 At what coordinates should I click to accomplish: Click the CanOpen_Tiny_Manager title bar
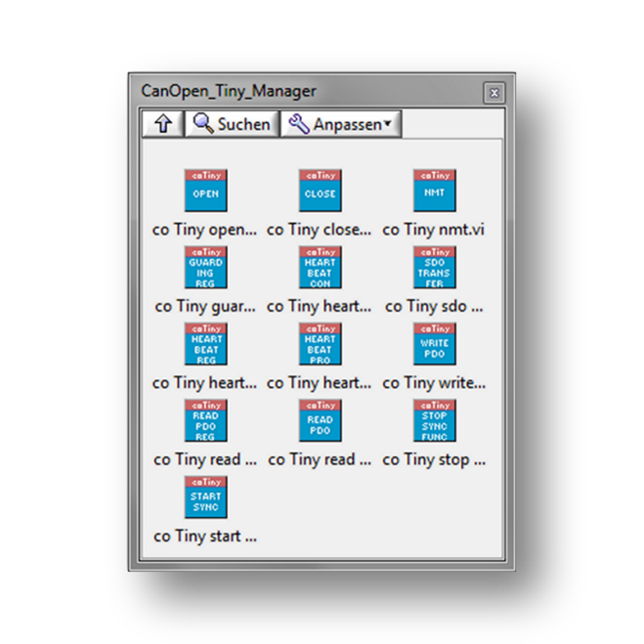pyautogui.click(x=293, y=92)
